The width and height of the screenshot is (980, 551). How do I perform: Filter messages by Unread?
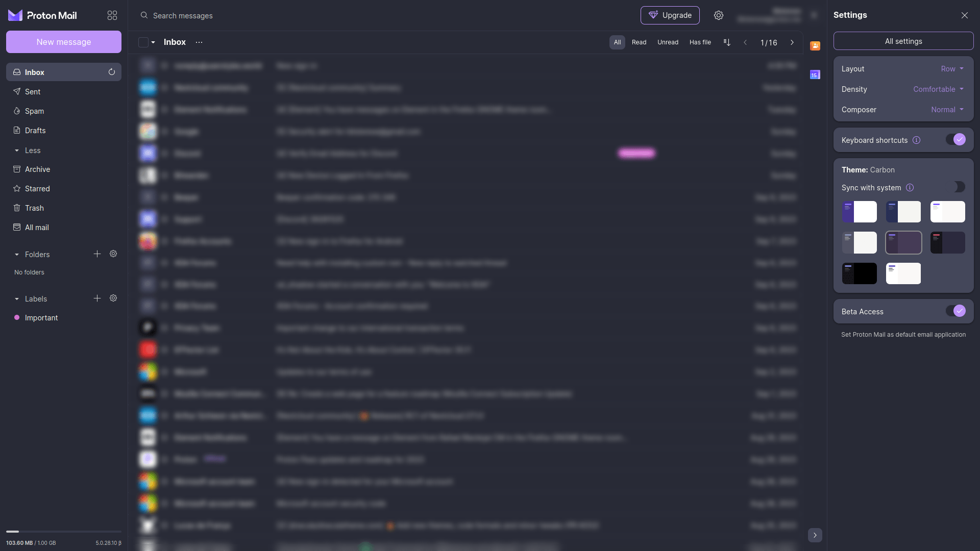tap(668, 42)
